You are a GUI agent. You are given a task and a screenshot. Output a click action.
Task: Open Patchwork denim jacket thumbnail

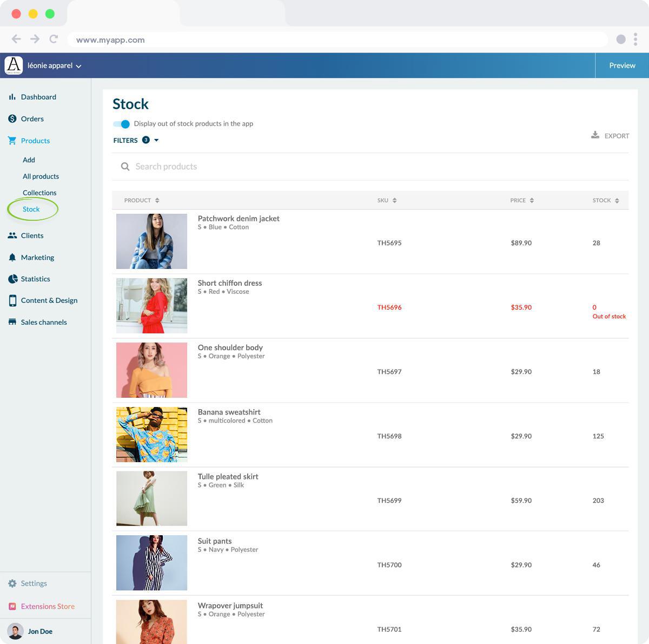click(151, 241)
